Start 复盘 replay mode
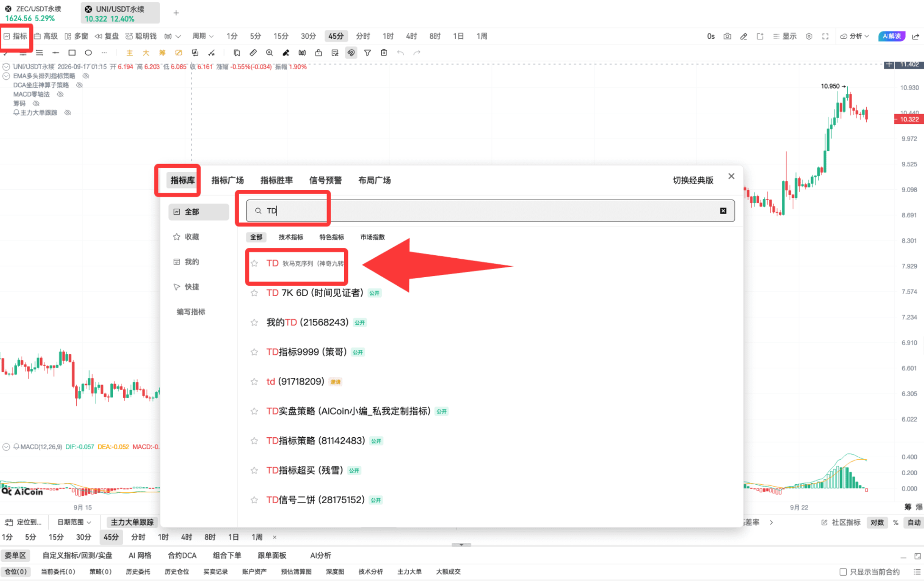924x582 pixels. [x=107, y=36]
